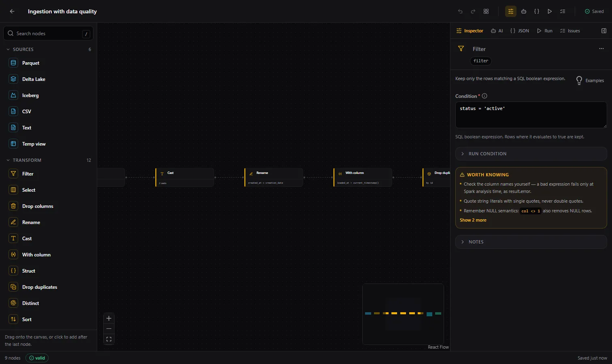The height and width of the screenshot is (364, 612).
Task: Go back using the arrow beside the pipeline title
Action: click(x=12, y=11)
